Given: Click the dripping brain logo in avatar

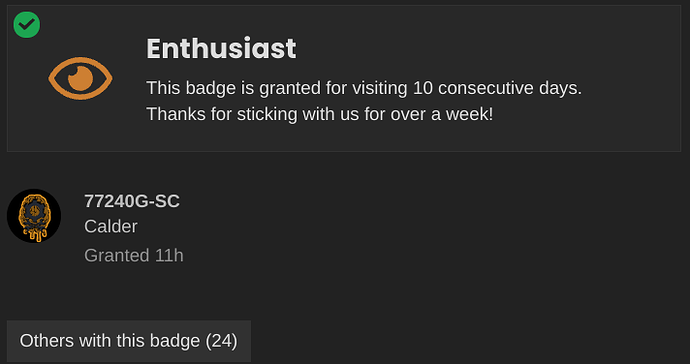Looking at the screenshot, I should click(x=34, y=218).
